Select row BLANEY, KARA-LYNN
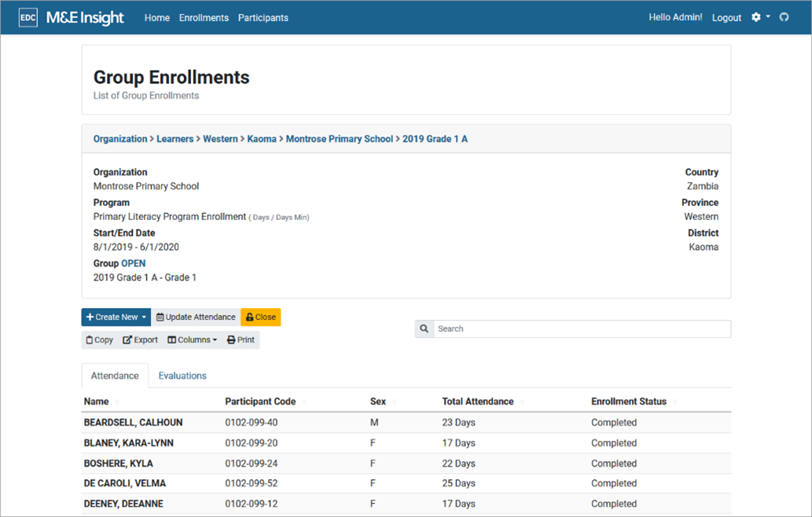 tap(406, 443)
